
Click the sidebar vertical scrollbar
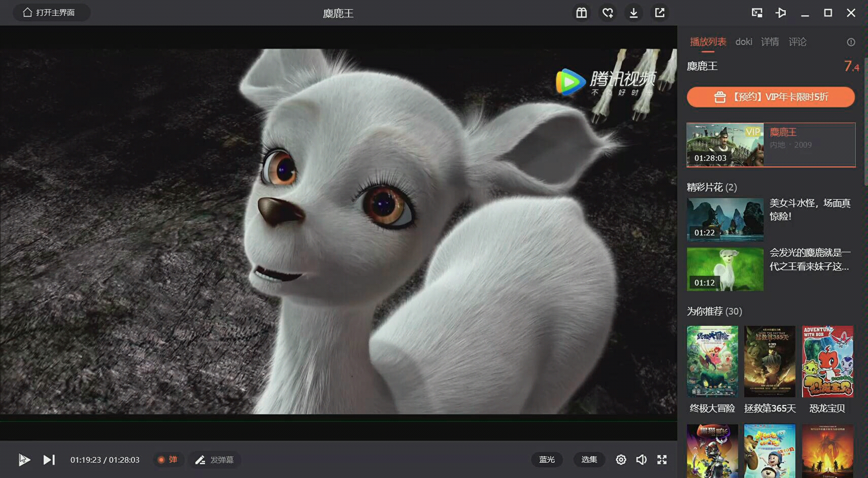pyautogui.click(x=865, y=122)
